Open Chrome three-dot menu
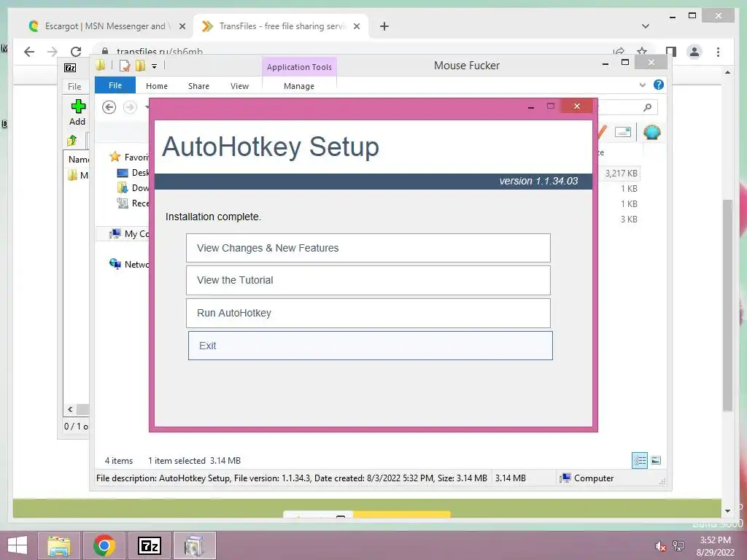 (718, 52)
